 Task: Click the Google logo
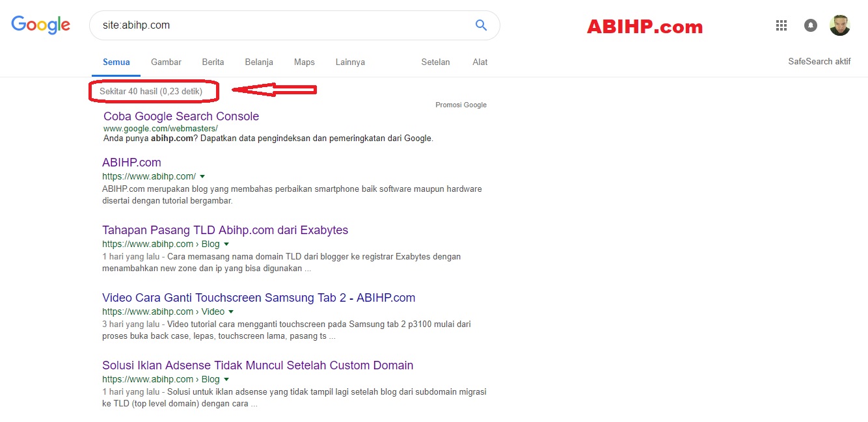[40, 25]
